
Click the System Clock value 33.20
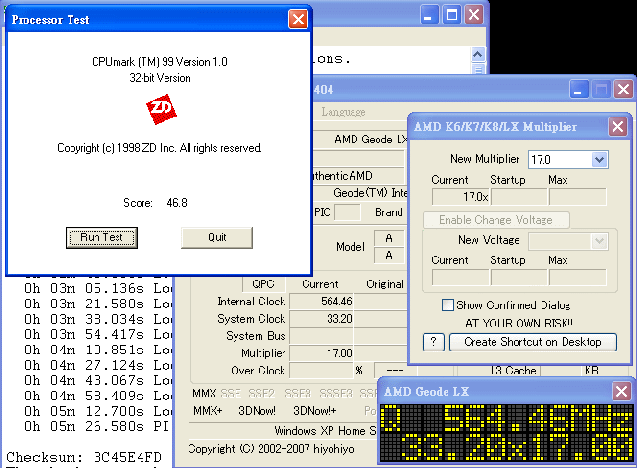tap(321, 318)
